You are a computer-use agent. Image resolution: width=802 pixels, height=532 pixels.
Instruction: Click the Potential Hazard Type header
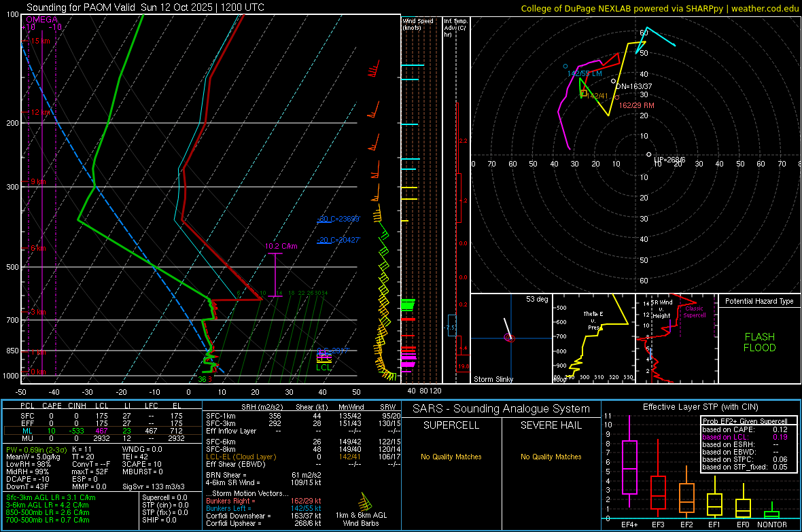coord(759,301)
